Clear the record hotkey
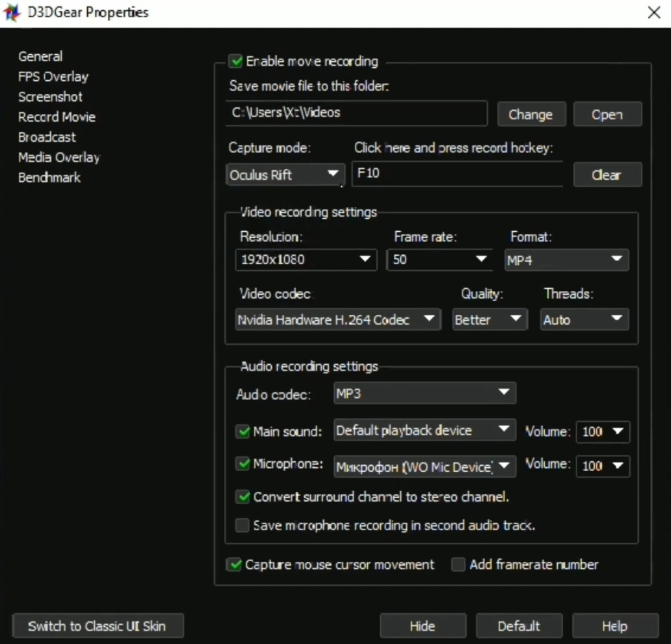671x644 pixels. tap(607, 174)
